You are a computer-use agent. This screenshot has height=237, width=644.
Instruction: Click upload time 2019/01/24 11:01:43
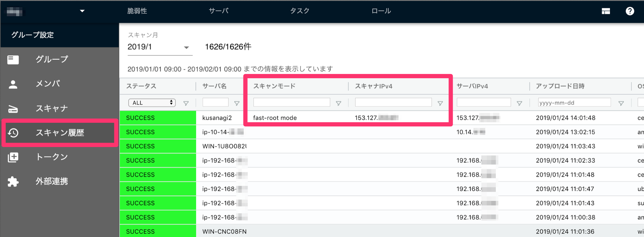click(x=565, y=203)
